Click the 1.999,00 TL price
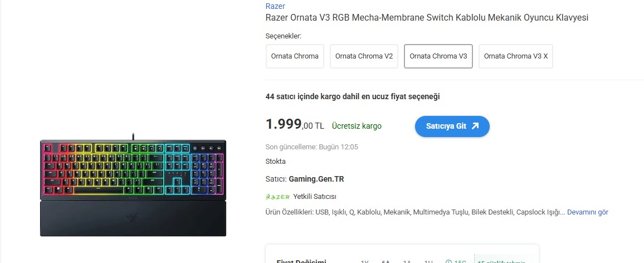This screenshot has width=644, height=263. [295, 125]
